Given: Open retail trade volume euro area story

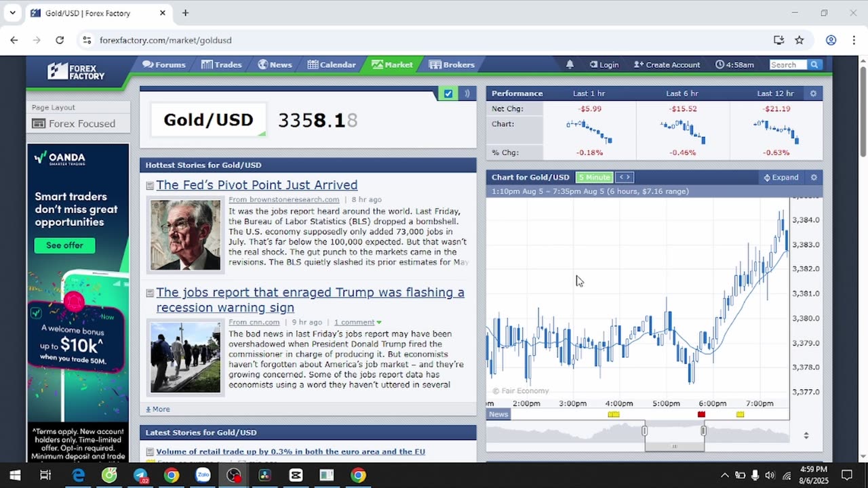Looking at the screenshot, I should (291, 451).
